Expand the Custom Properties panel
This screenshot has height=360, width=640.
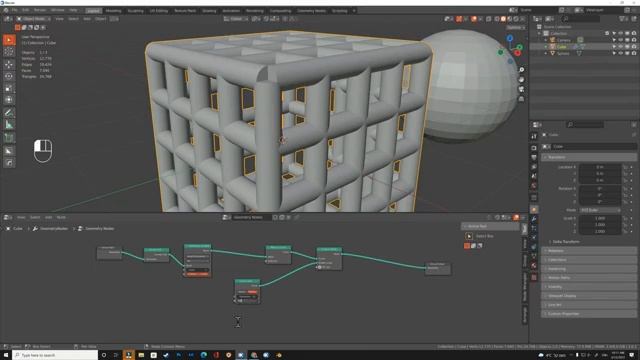click(589, 314)
